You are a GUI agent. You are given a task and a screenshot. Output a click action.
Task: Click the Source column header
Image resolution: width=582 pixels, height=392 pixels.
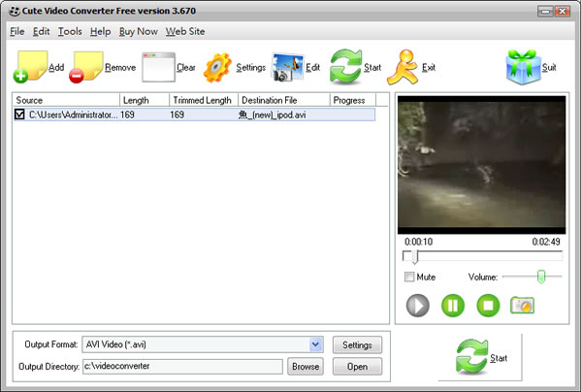66,100
